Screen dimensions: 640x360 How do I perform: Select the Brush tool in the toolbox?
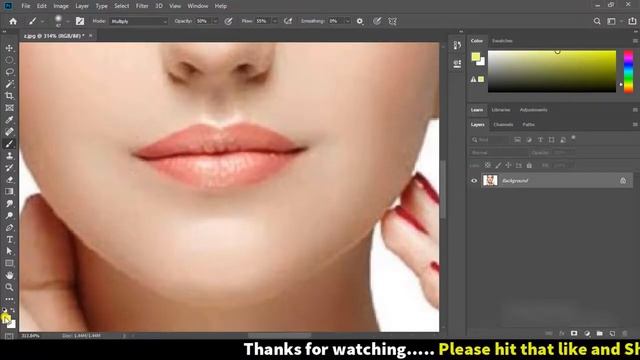pos(9,144)
